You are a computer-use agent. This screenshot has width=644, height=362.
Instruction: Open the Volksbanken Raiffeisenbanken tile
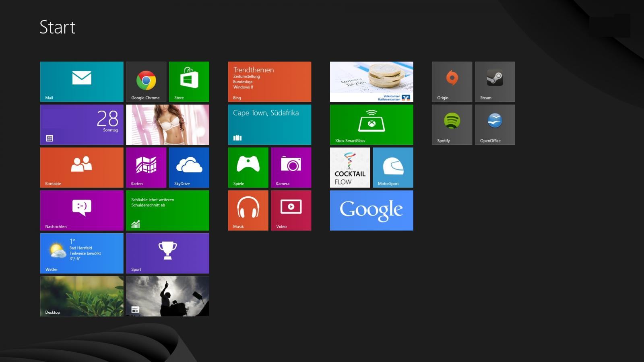click(372, 82)
